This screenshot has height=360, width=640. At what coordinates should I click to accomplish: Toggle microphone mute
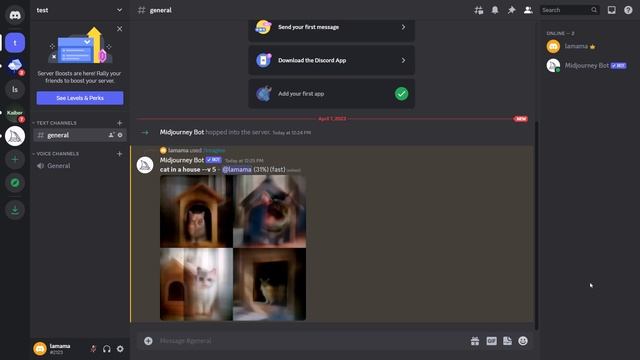(x=93, y=349)
